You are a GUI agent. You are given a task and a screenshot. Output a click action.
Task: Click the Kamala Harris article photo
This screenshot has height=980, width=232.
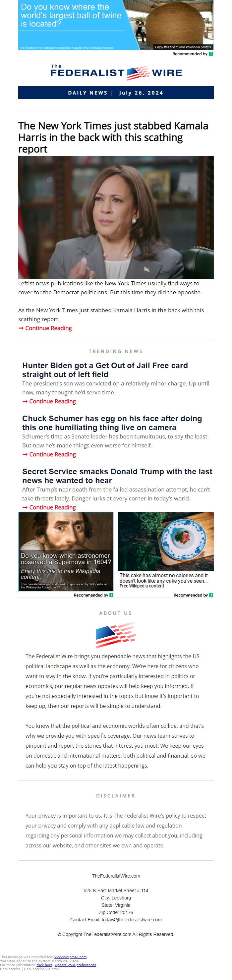pos(116,217)
